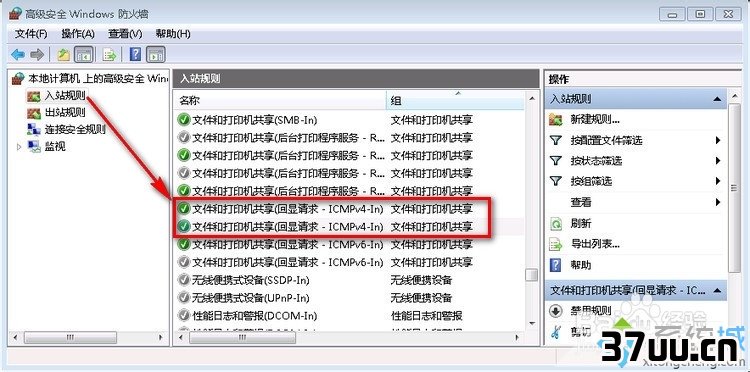The image size is (750, 372).
Task: Click the 刷新 refresh icon
Action: coord(555,223)
